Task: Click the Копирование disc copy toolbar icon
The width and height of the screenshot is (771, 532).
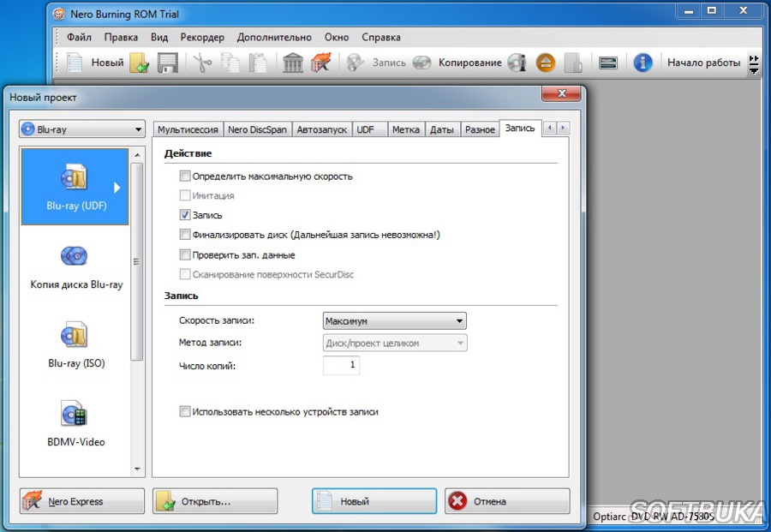Action: 421,63
